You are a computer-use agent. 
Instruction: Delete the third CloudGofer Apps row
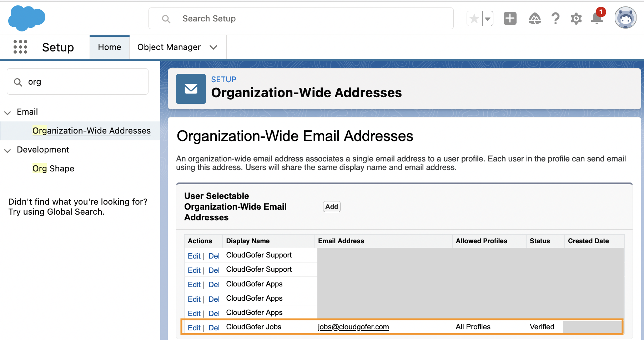pyautogui.click(x=214, y=314)
